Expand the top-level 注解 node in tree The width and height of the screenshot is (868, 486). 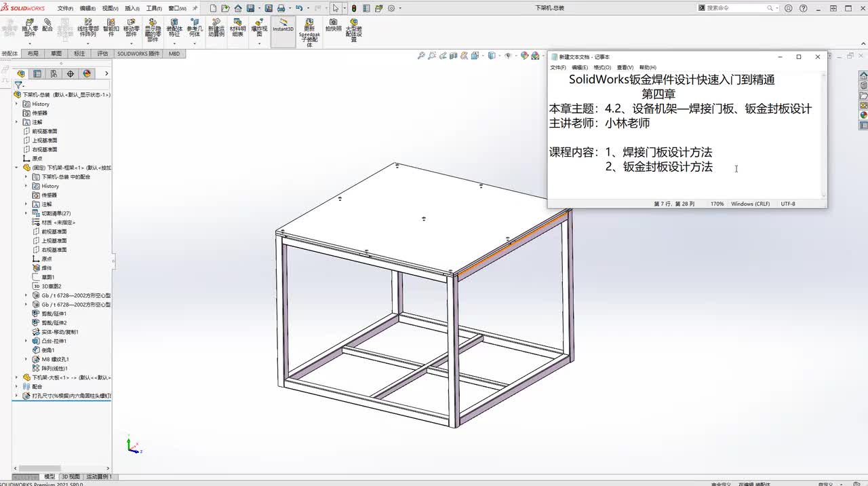click(x=17, y=122)
